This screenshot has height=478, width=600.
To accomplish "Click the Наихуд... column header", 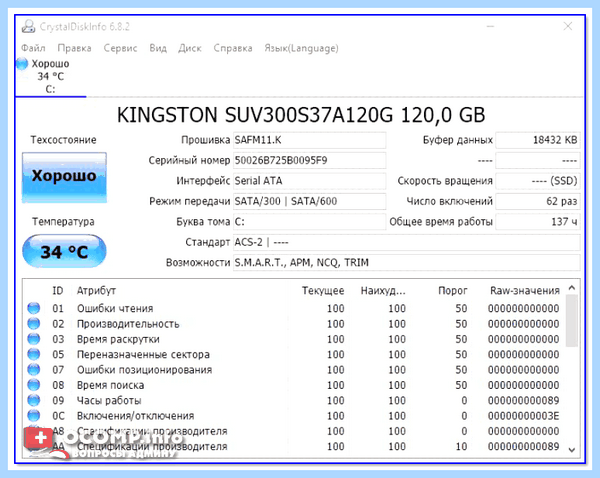I will (383, 291).
